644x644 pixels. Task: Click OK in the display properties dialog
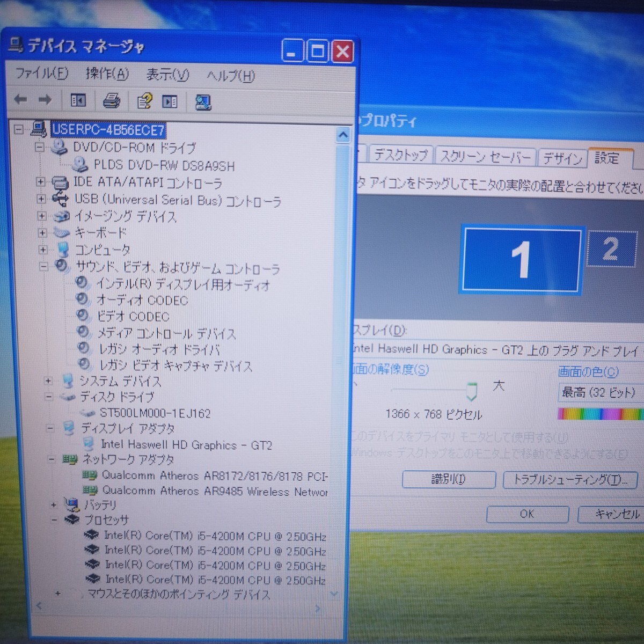click(527, 514)
